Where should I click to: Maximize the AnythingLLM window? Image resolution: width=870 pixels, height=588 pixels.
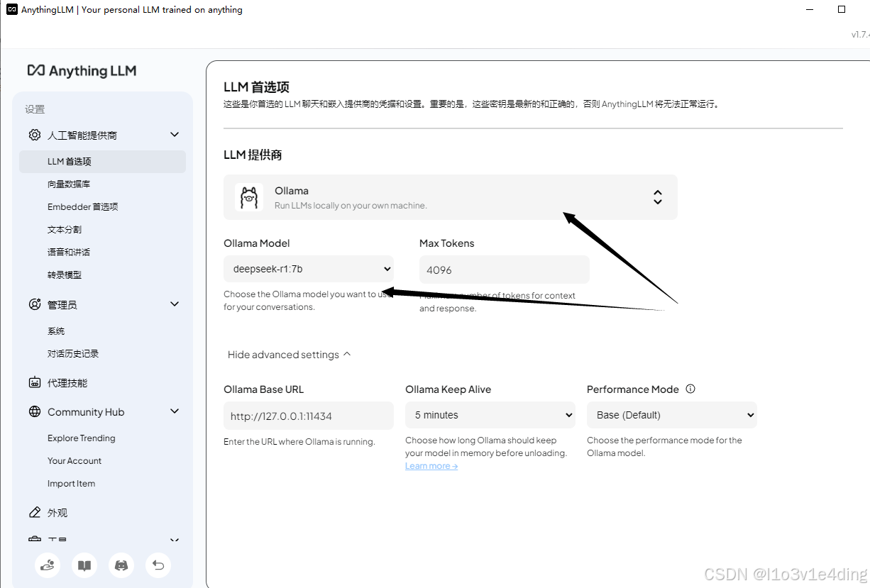pos(842,9)
